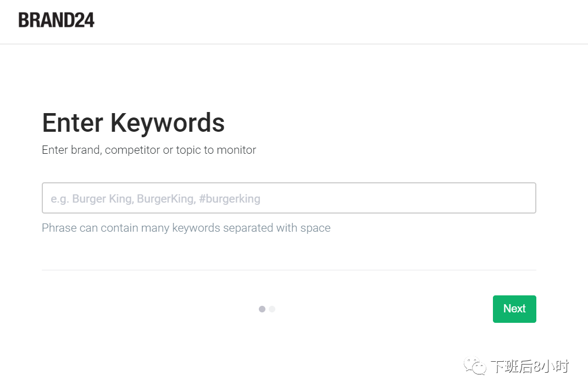Click the word 'competitor' in the subtitle
This screenshot has height=392, width=588.
pyautogui.click(x=132, y=150)
